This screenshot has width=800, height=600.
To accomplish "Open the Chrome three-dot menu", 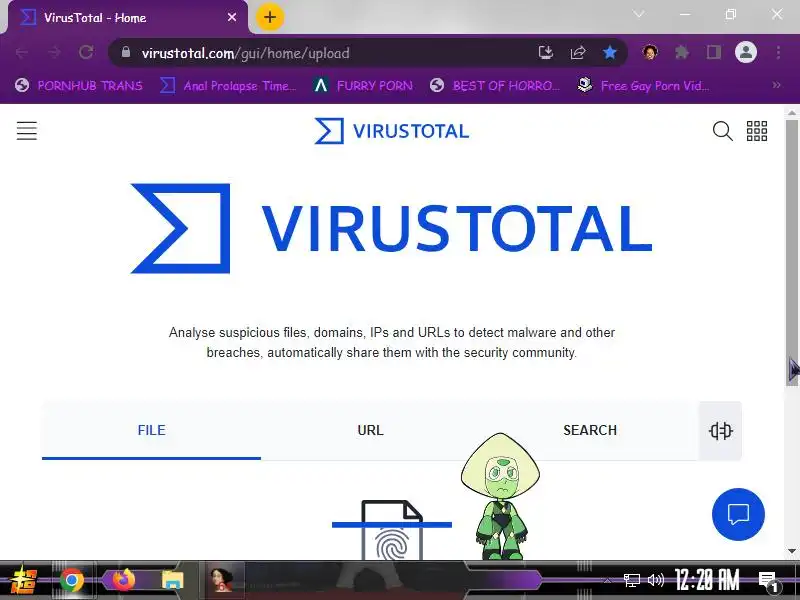I will [778, 53].
